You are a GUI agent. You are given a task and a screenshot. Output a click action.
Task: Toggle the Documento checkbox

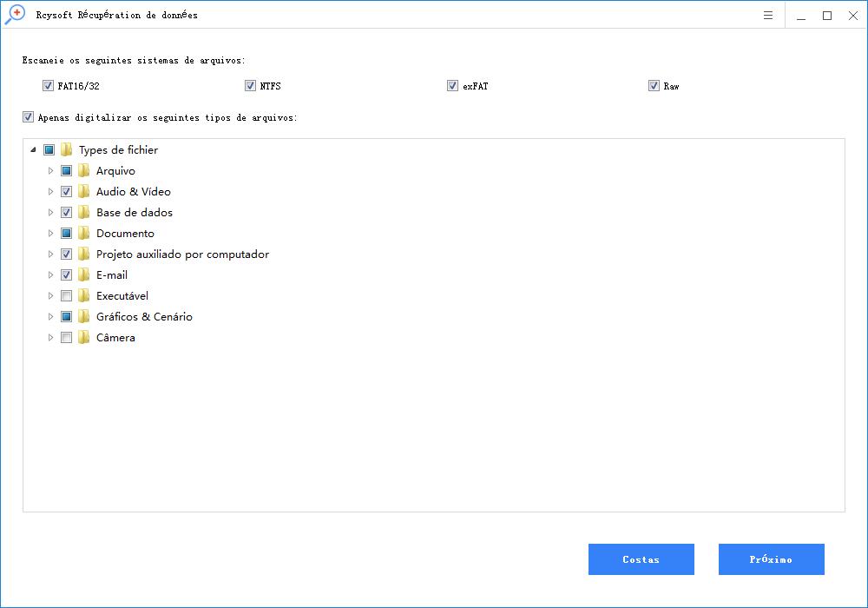coord(67,233)
